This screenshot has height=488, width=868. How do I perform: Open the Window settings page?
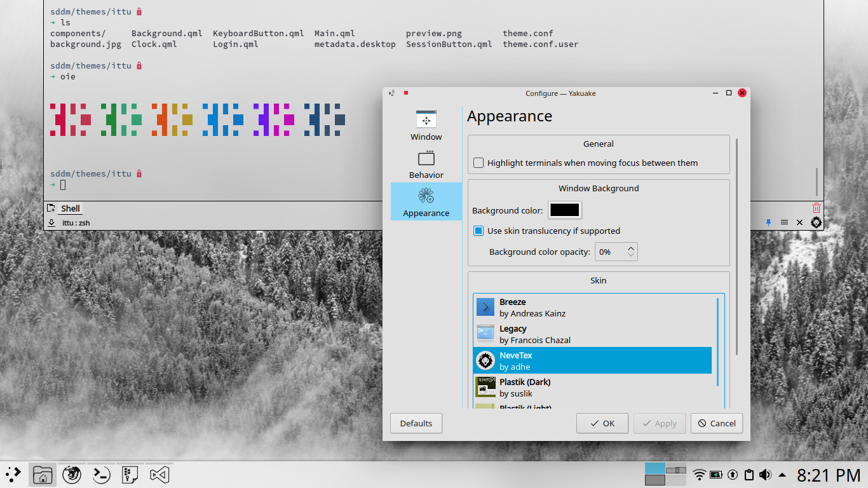click(x=426, y=125)
